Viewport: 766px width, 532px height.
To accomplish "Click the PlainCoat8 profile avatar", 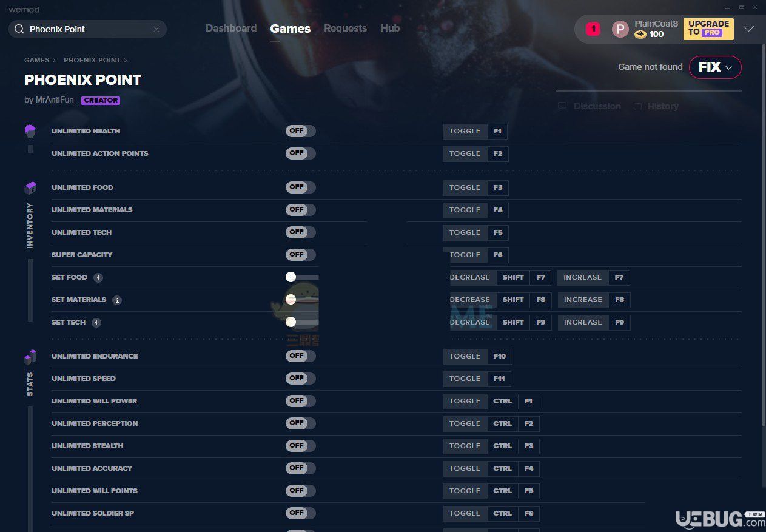I will [620, 29].
